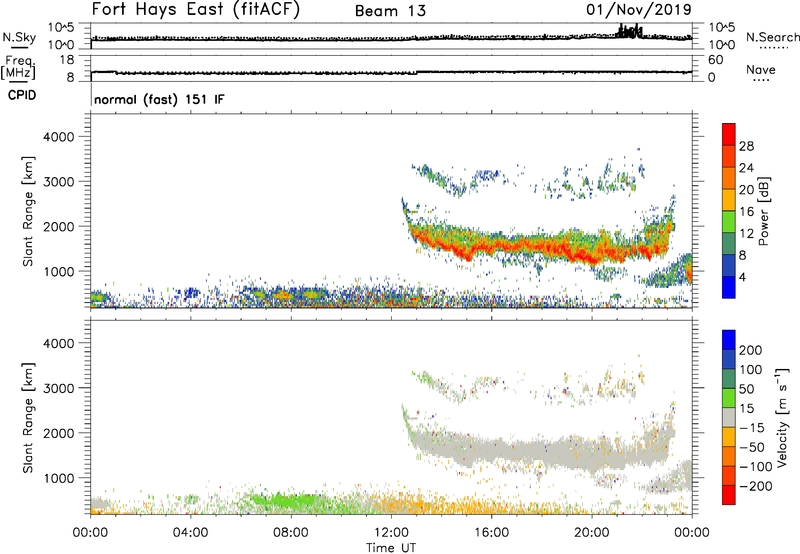Click the '1000' tick in the velocity panel
This screenshot has width=800, height=554.
coord(58,478)
